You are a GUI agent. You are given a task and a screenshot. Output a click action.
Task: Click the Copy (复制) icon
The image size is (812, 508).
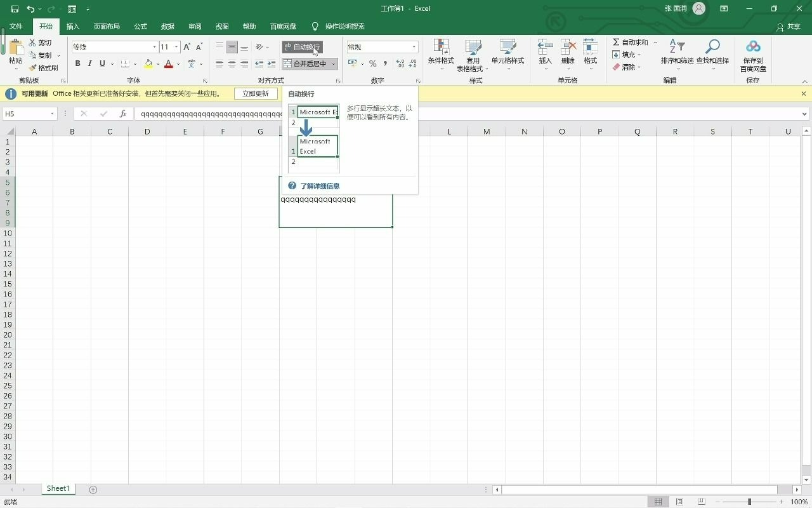[x=32, y=55]
